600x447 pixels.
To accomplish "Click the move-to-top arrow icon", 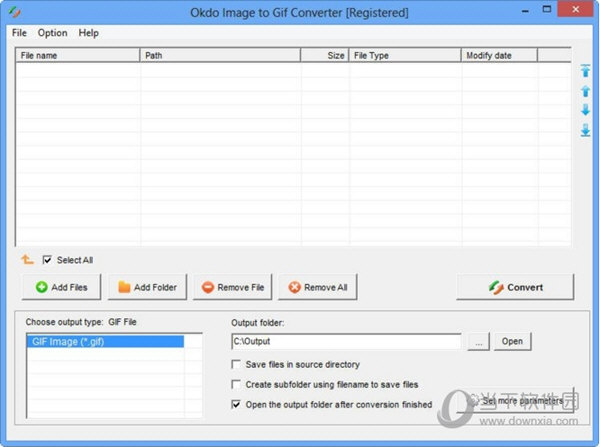I will pyautogui.click(x=585, y=71).
